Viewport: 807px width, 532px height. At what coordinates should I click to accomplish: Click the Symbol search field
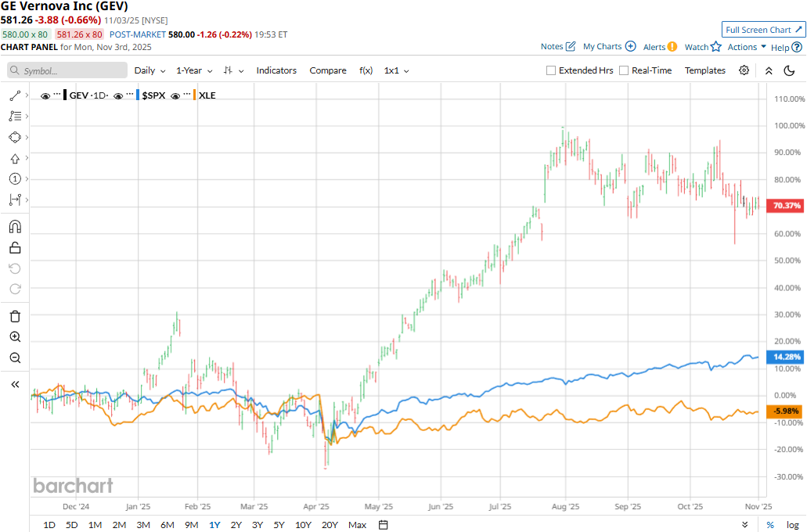coord(68,70)
